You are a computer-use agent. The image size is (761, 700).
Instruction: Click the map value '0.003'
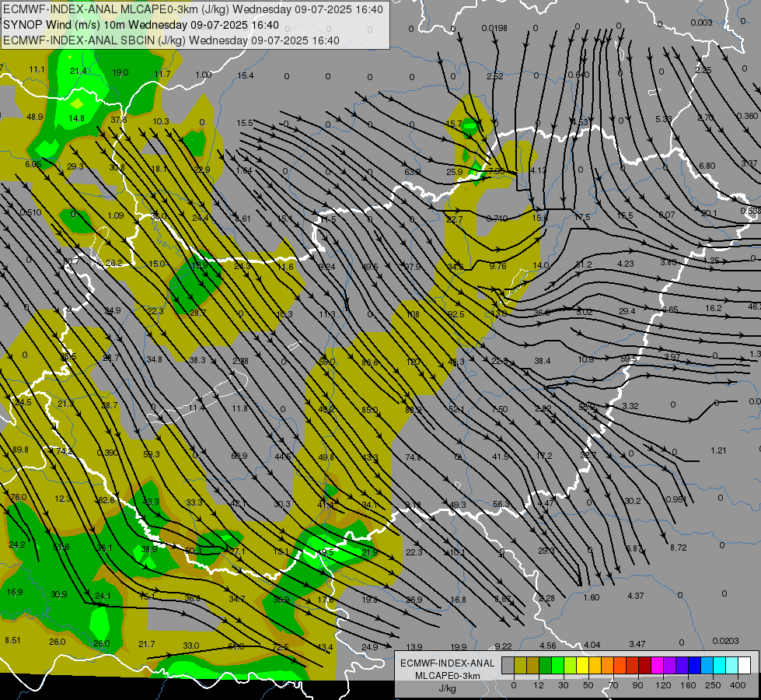click(701, 23)
